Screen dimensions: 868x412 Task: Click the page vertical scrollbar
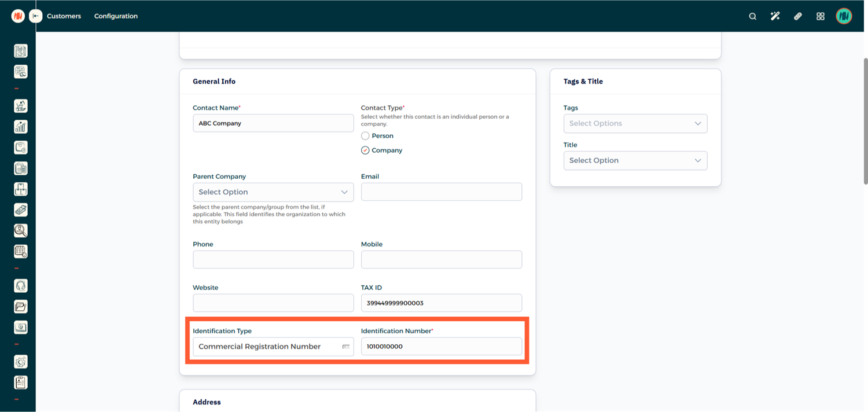coord(865,122)
